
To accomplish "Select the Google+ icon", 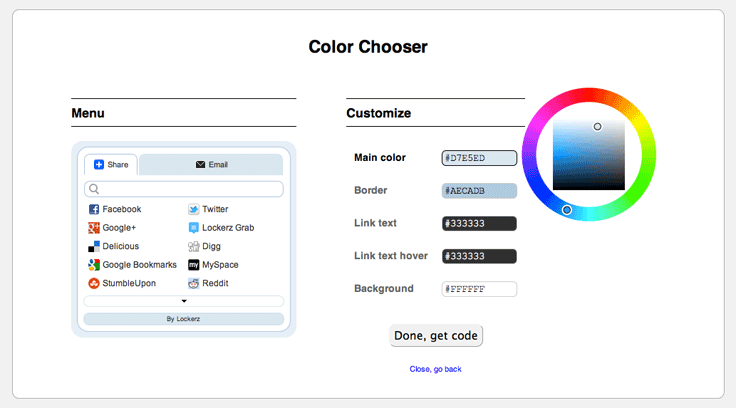I will pyautogui.click(x=94, y=228).
